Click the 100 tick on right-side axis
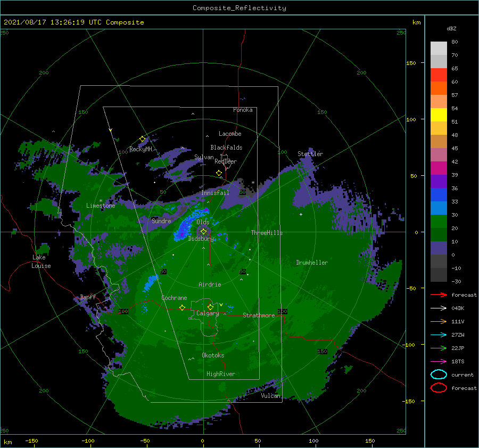Viewport: 479px width, 448px height. pos(411,119)
